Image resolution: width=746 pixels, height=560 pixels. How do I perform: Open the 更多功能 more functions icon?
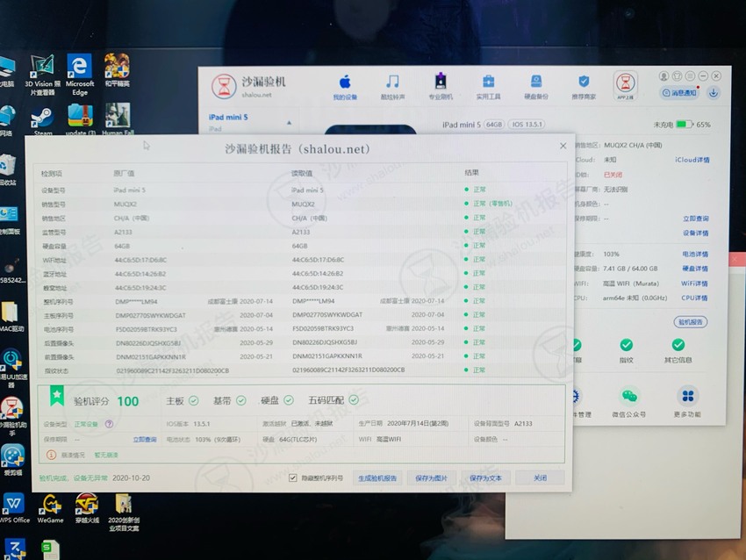click(687, 396)
